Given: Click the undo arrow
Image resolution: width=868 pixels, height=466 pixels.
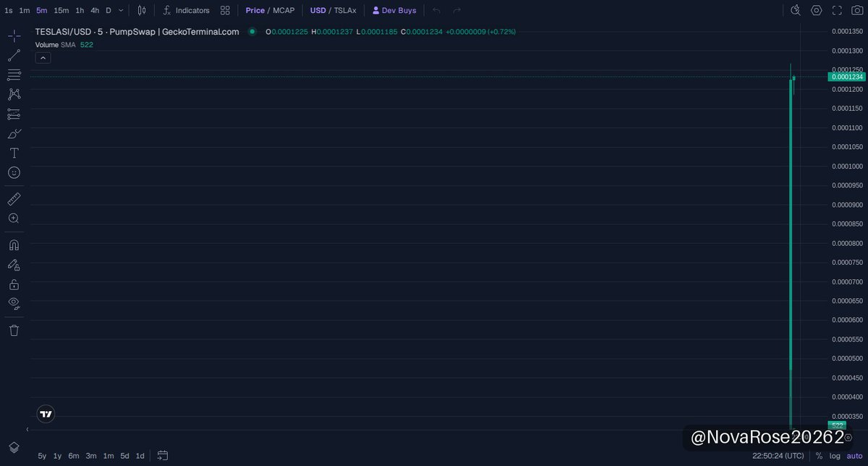Looking at the screenshot, I should (436, 11).
